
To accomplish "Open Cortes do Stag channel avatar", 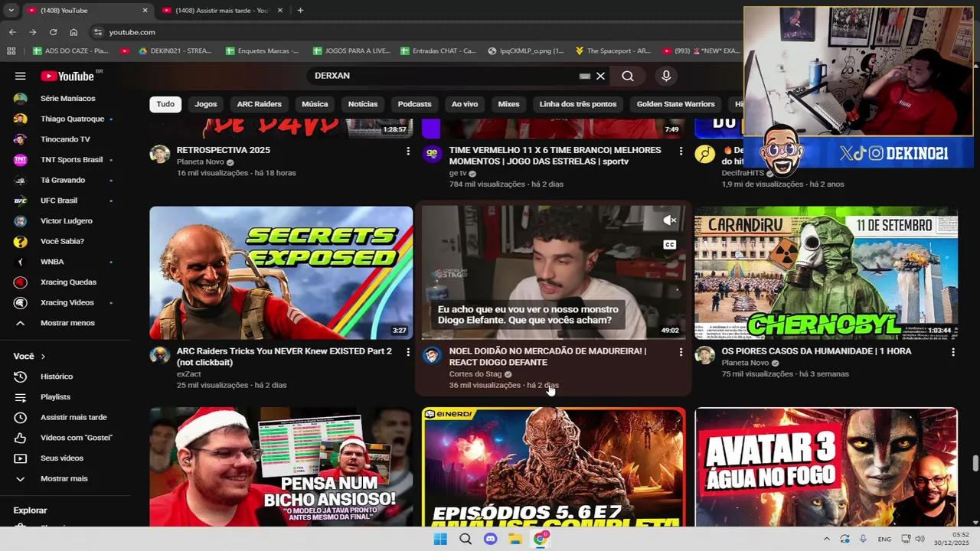I will click(433, 355).
